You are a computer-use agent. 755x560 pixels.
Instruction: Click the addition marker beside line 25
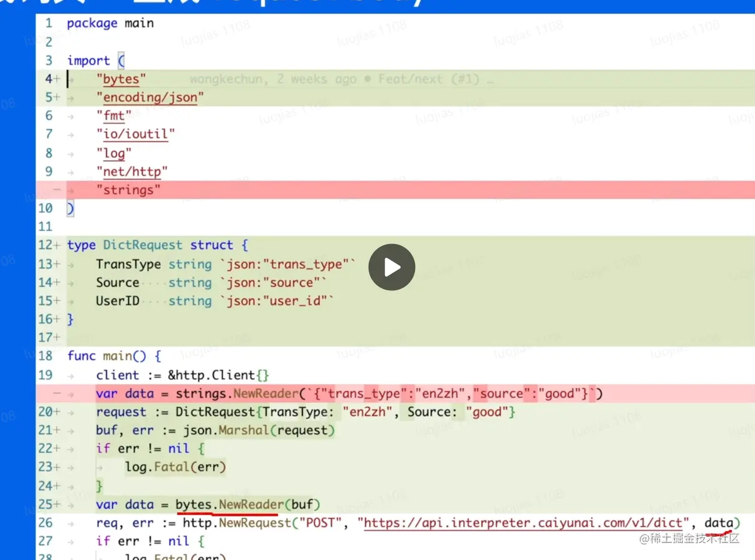tap(58, 504)
